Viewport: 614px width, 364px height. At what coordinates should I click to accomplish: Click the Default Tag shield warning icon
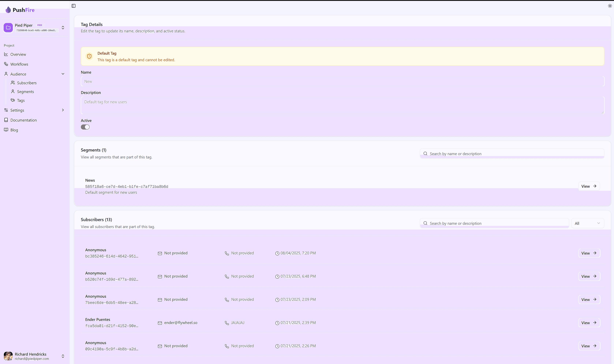[89, 56]
